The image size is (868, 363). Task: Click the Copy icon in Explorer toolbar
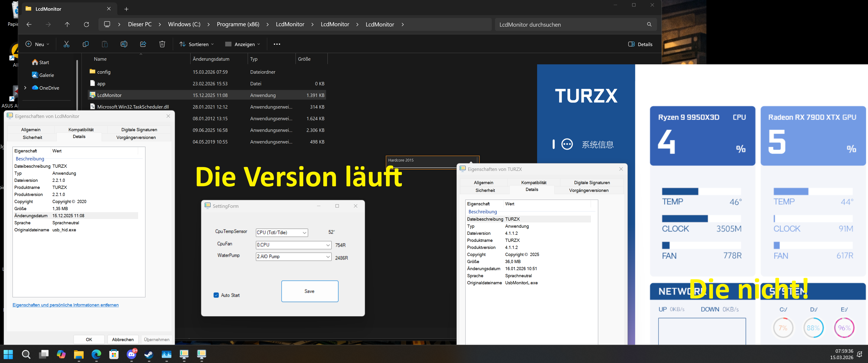86,44
